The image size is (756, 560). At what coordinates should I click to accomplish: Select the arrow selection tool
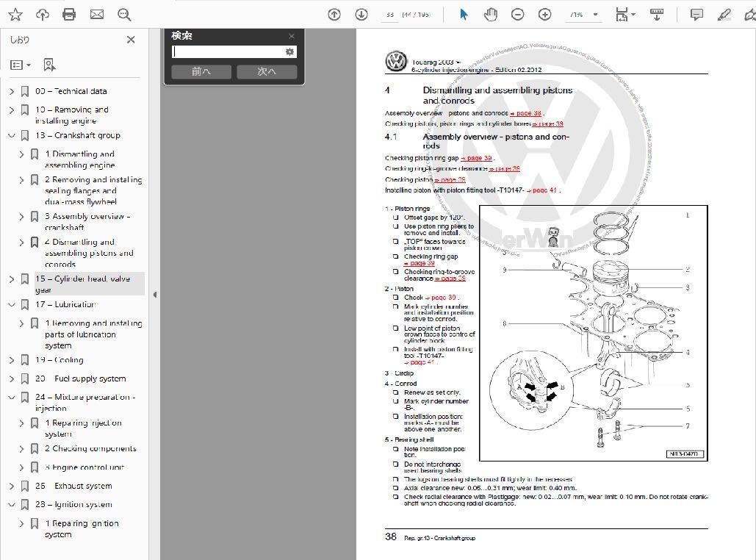[464, 15]
